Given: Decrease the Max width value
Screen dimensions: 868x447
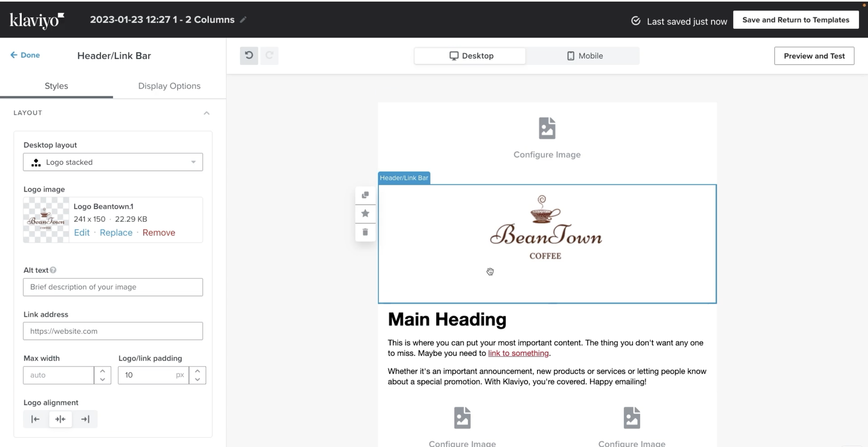Looking at the screenshot, I should point(103,380).
